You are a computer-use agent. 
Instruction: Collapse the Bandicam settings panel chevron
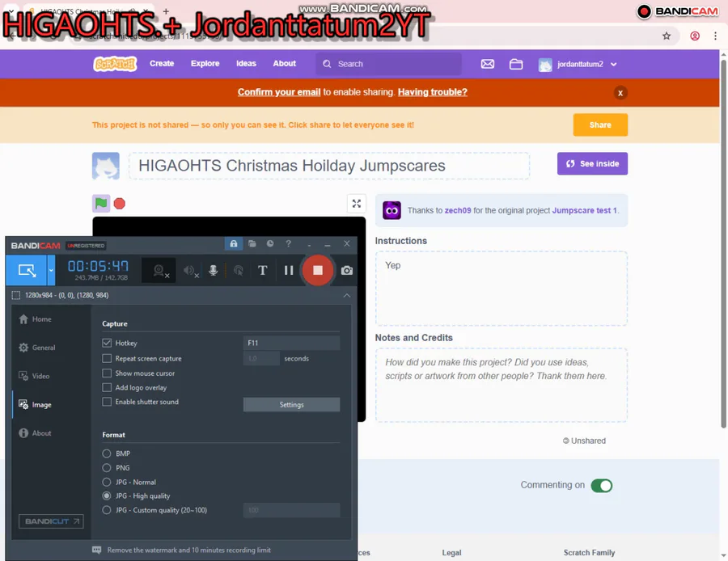347,295
